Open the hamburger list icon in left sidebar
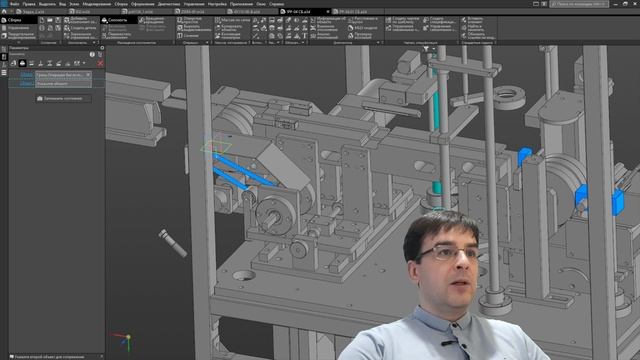 point(4,73)
